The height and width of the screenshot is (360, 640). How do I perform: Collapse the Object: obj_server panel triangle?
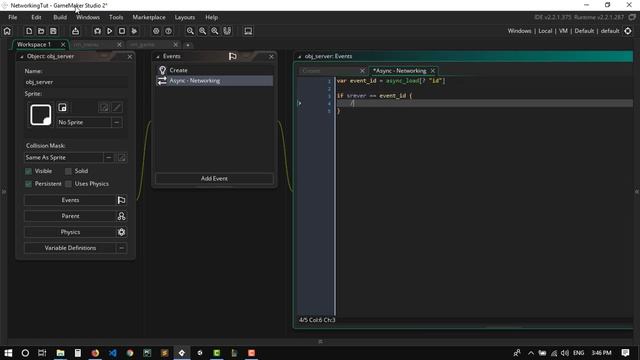tap(22, 57)
